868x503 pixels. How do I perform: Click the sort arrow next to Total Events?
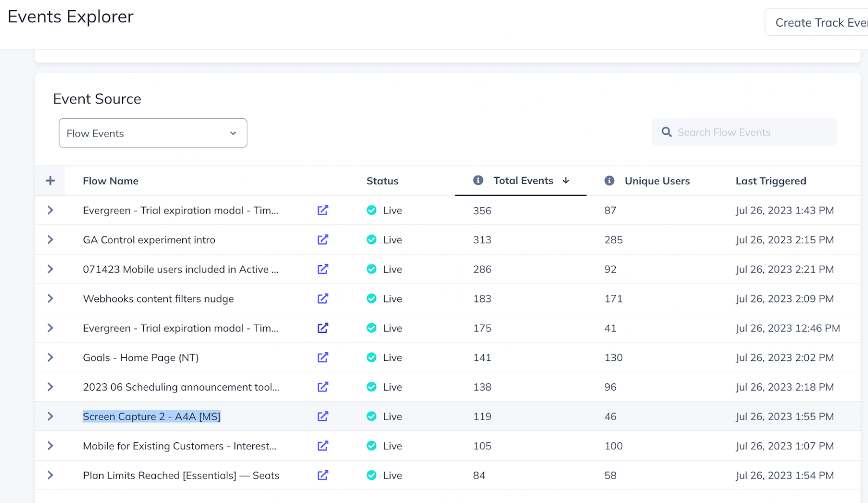coord(566,180)
